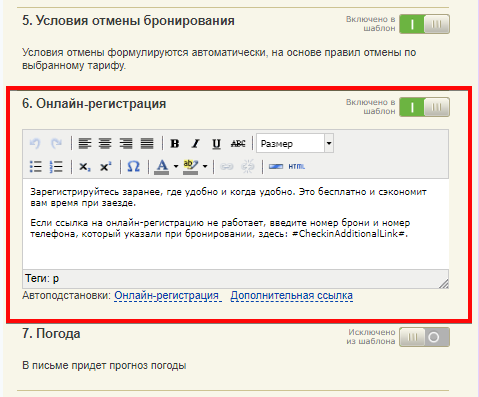This screenshot has height=397, width=479.
Task: Toggle italic formatting
Action: 196,144
